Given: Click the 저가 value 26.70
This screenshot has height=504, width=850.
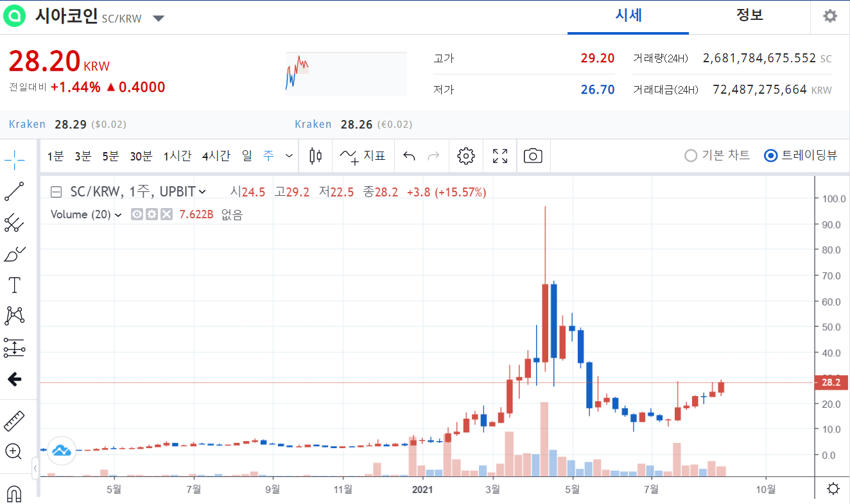Looking at the screenshot, I should (x=598, y=90).
